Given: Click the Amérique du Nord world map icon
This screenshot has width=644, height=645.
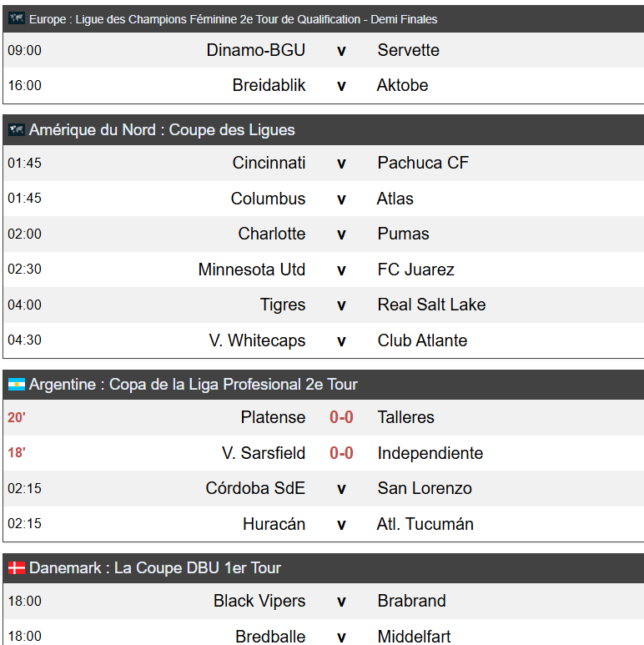Looking at the screenshot, I should [17, 129].
